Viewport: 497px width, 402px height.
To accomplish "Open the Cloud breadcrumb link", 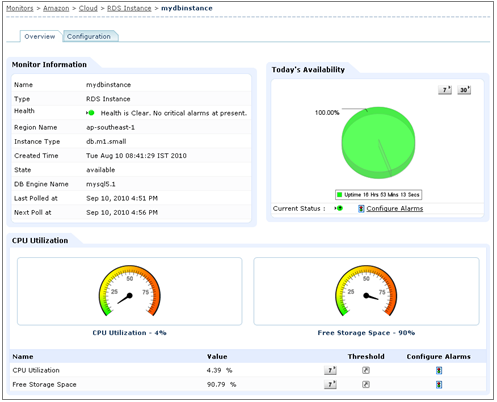I will 88,8.
